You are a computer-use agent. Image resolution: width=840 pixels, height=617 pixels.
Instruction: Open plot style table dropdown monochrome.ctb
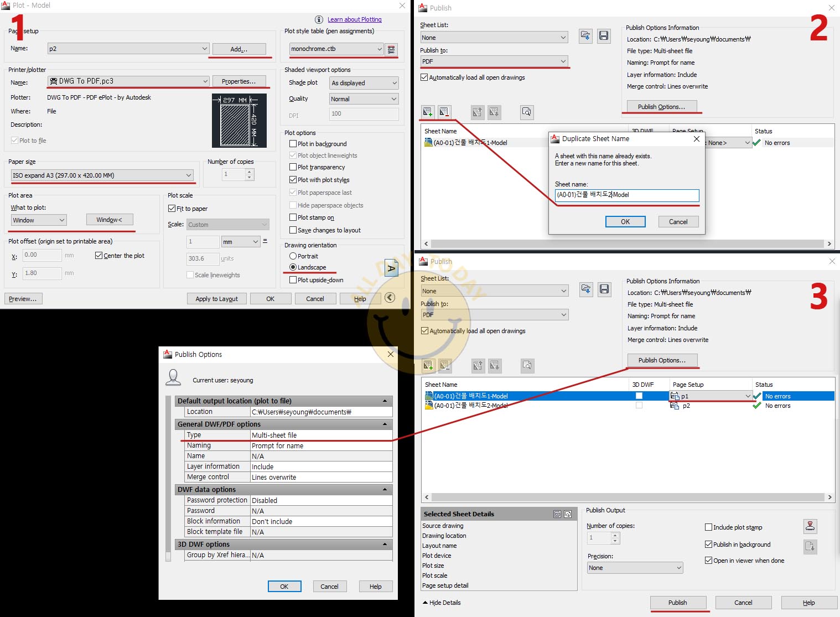pyautogui.click(x=336, y=49)
